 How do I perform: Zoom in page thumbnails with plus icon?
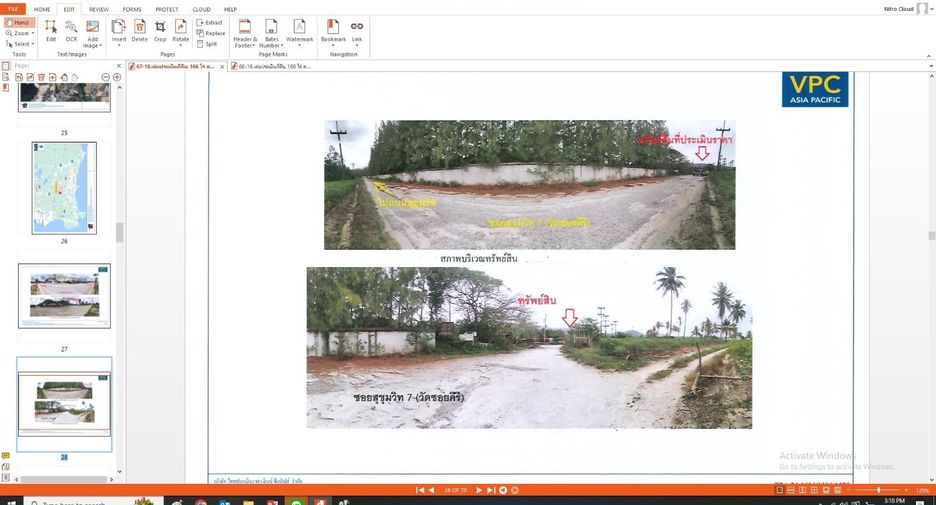(117, 77)
